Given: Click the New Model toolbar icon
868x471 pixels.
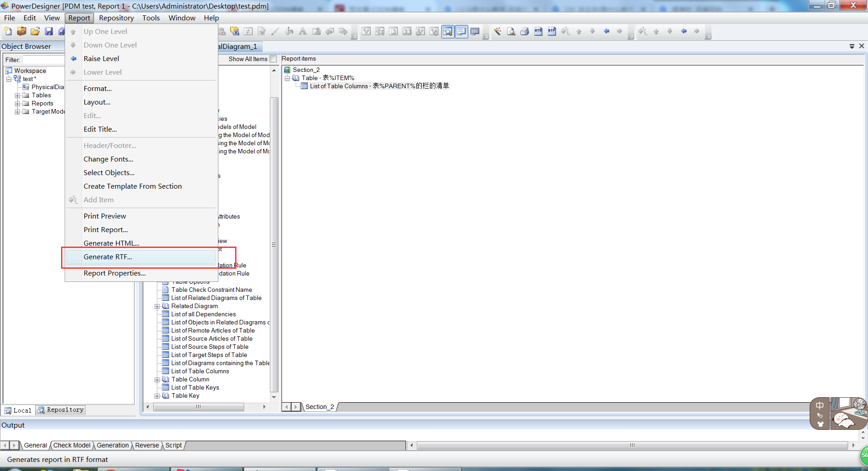Looking at the screenshot, I should click(x=8, y=31).
